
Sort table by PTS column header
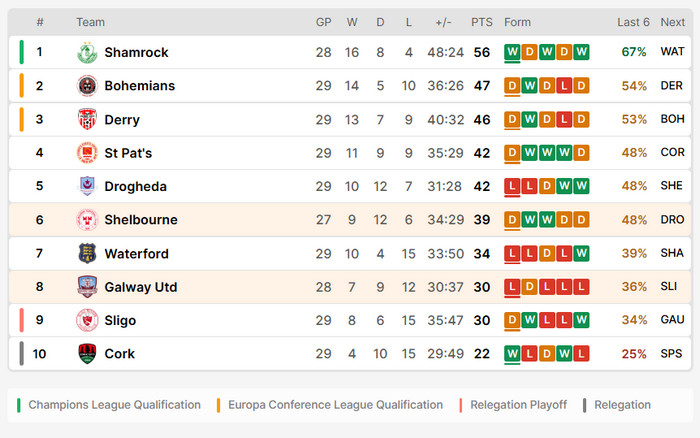[482, 22]
